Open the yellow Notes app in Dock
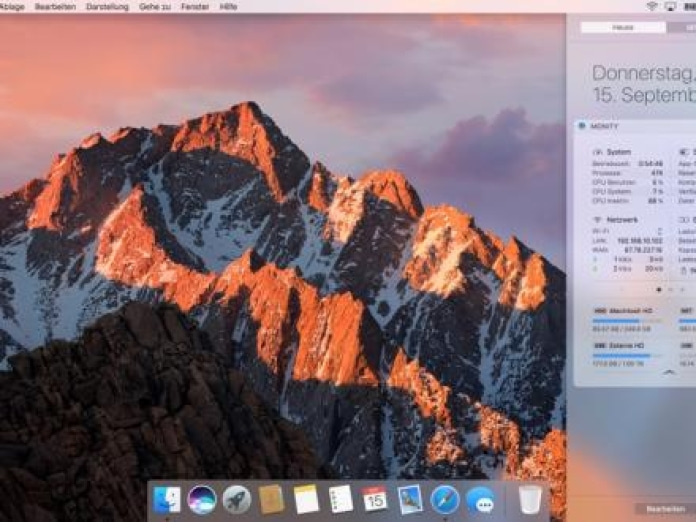This screenshot has width=696, height=522. tap(306, 500)
